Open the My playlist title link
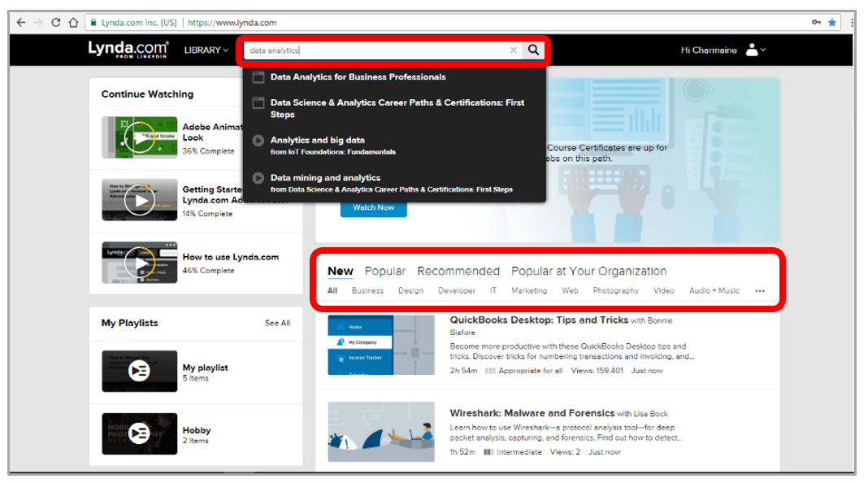This screenshot has height=483, width=868. click(x=206, y=368)
